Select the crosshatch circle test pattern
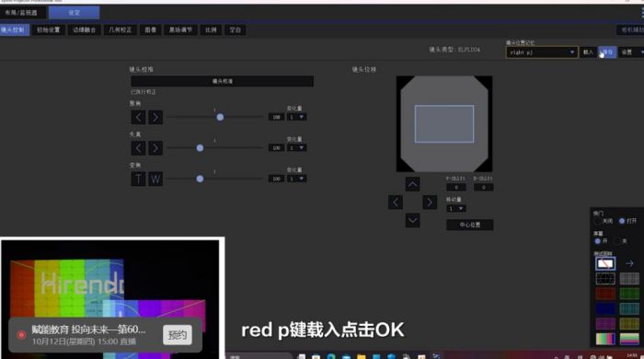This screenshot has width=644, height=359. click(x=605, y=279)
